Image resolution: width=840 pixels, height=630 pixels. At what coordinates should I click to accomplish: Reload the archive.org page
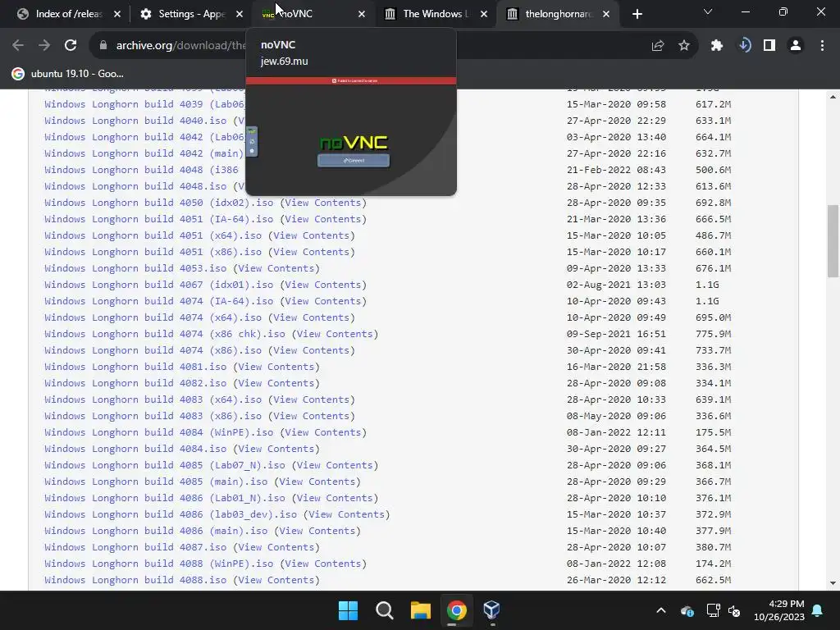click(71, 46)
